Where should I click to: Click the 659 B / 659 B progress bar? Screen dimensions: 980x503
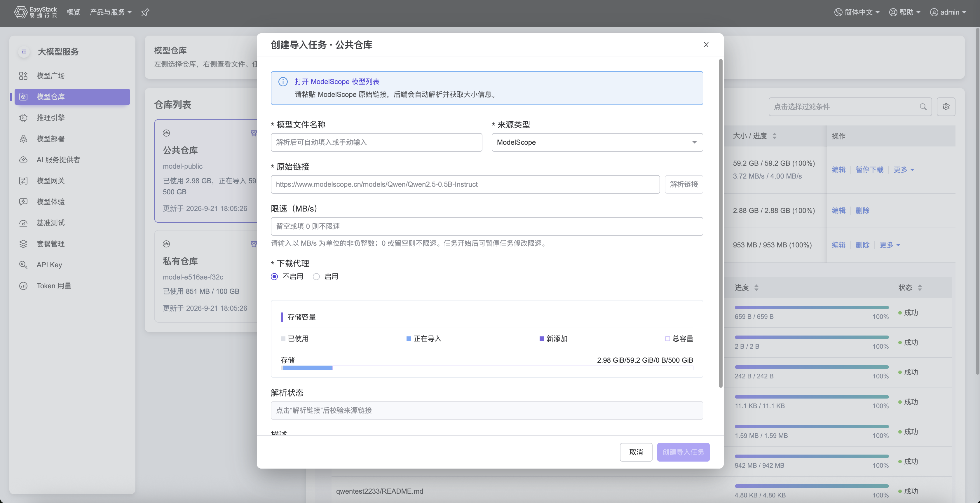point(812,307)
